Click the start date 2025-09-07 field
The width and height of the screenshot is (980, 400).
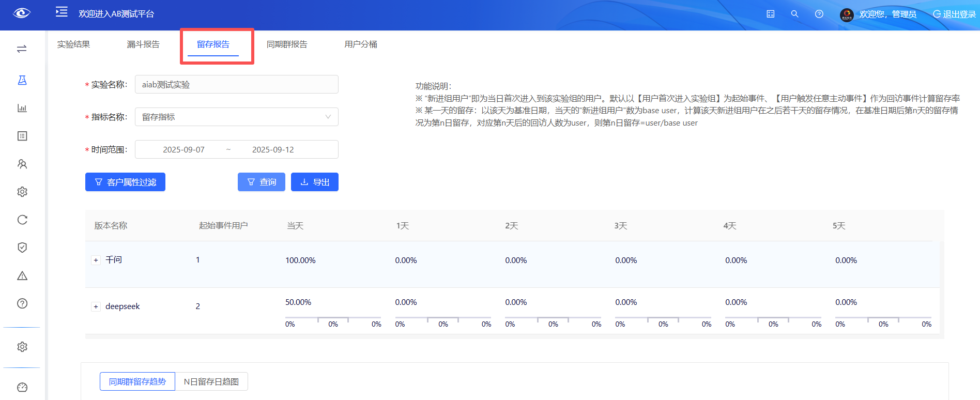coord(183,149)
